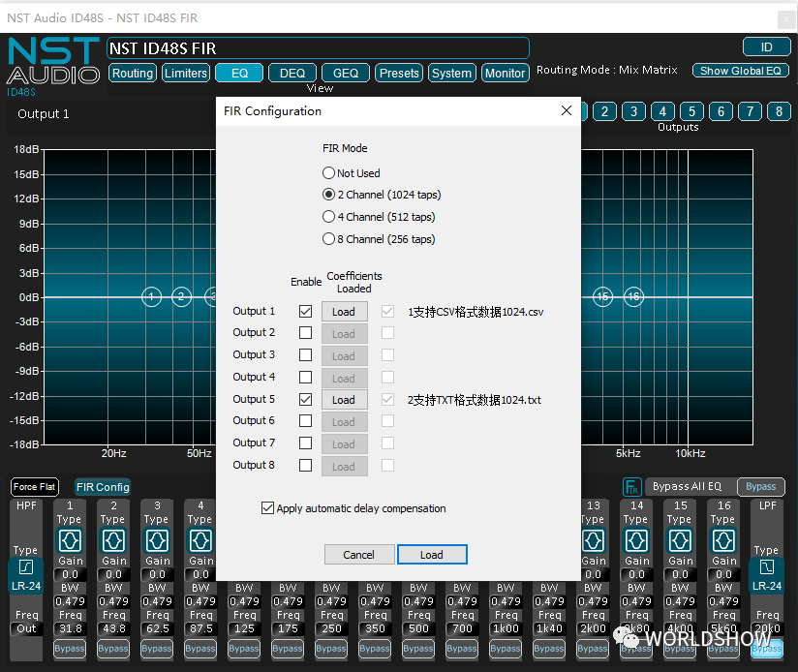Click the LPF filter type icon

767,566
